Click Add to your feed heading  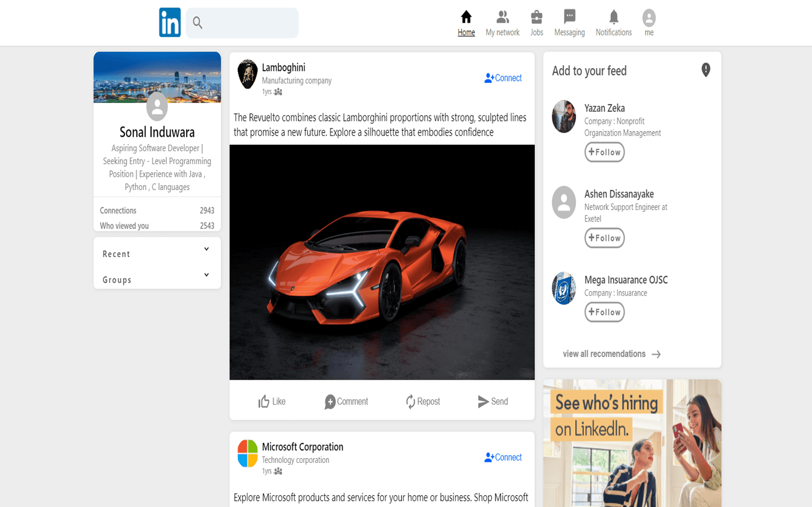(x=589, y=71)
